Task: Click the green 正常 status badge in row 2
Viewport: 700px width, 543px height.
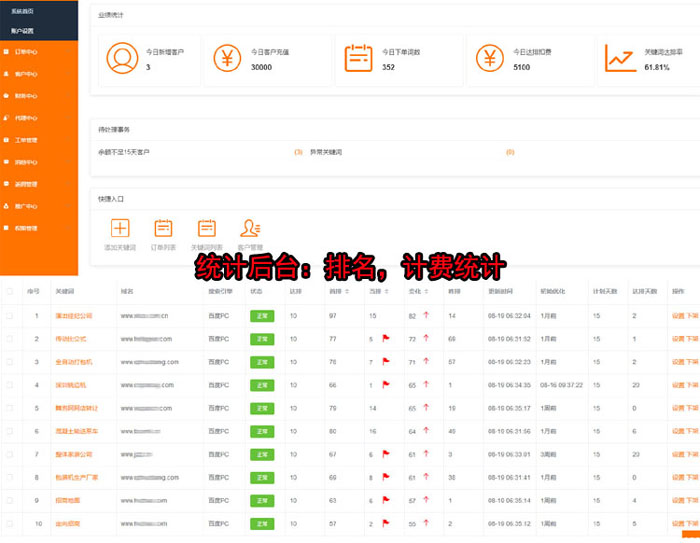Action: 261,339
